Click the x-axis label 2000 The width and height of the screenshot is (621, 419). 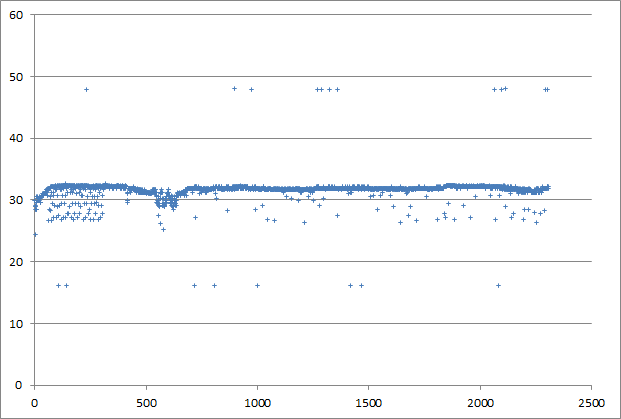tap(480, 403)
